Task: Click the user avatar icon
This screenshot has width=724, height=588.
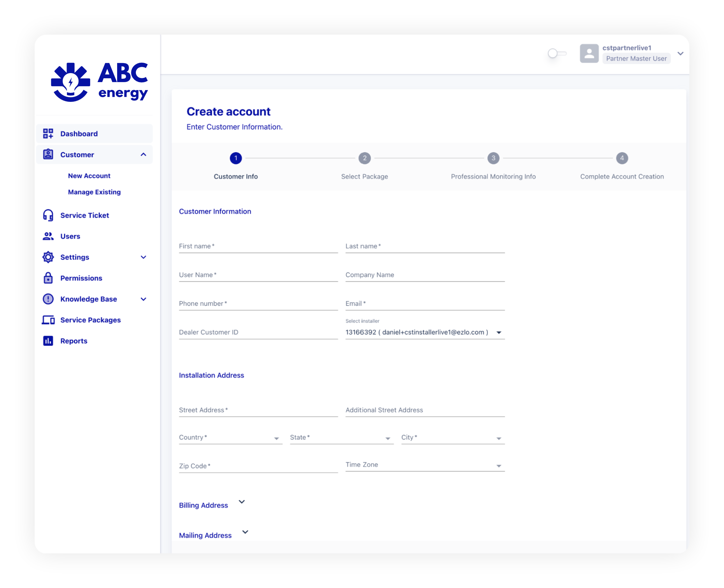Action: point(589,53)
